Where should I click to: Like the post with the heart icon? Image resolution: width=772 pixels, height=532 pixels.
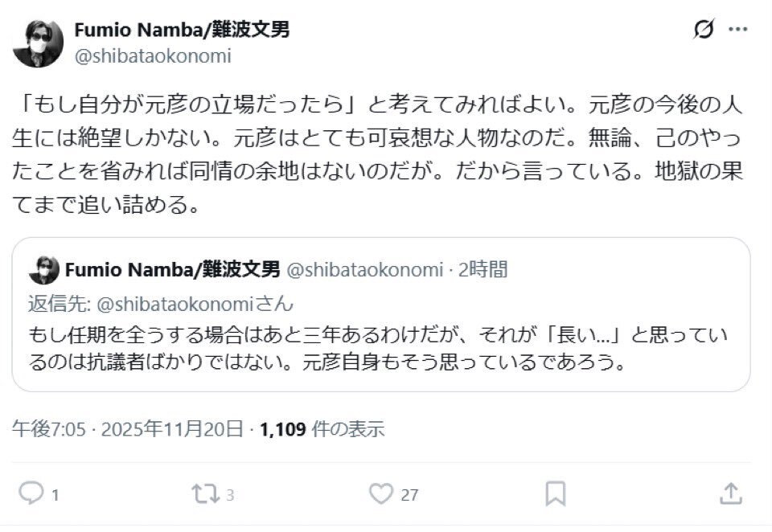[x=383, y=493]
